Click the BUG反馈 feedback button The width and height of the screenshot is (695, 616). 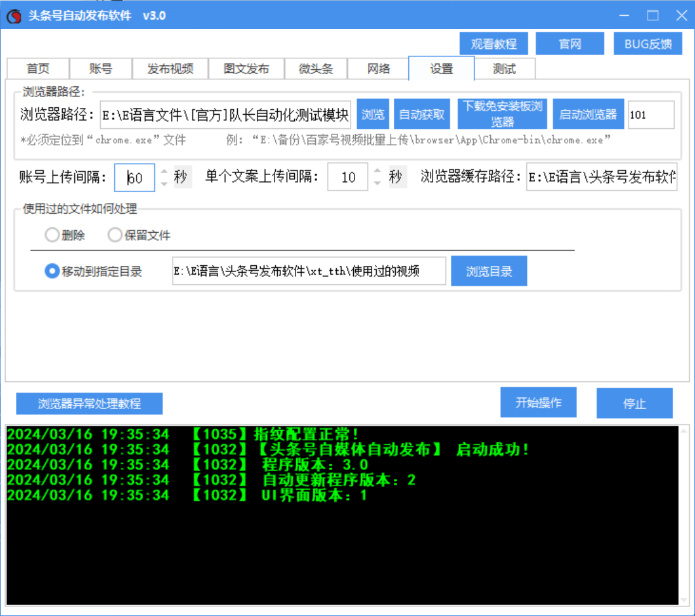[x=647, y=44]
